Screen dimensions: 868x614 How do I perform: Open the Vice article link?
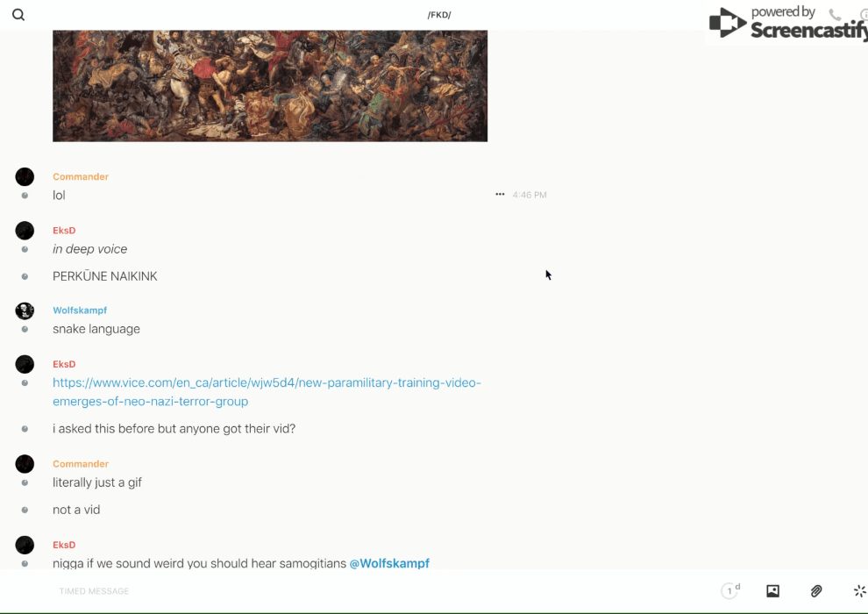tap(267, 392)
